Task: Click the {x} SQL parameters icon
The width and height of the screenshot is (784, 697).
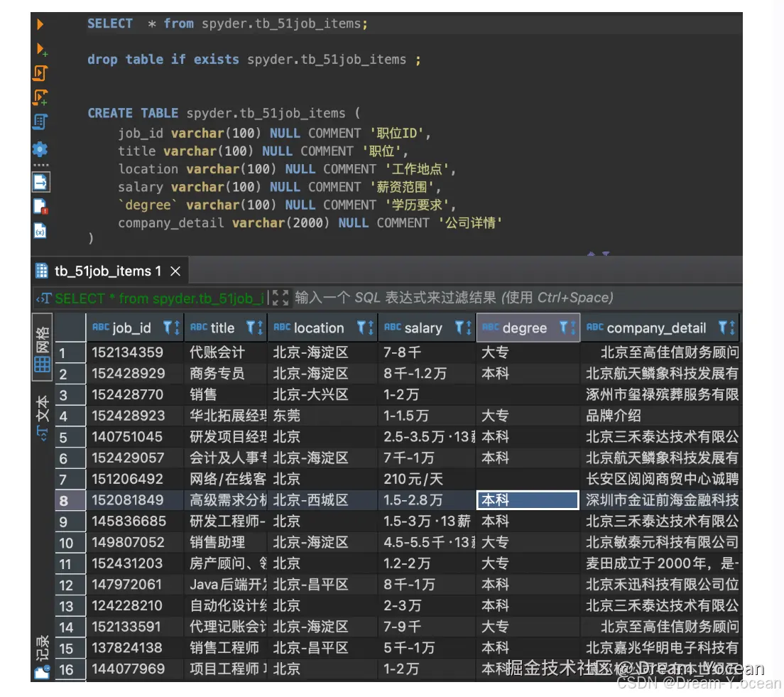Action: tap(40, 231)
